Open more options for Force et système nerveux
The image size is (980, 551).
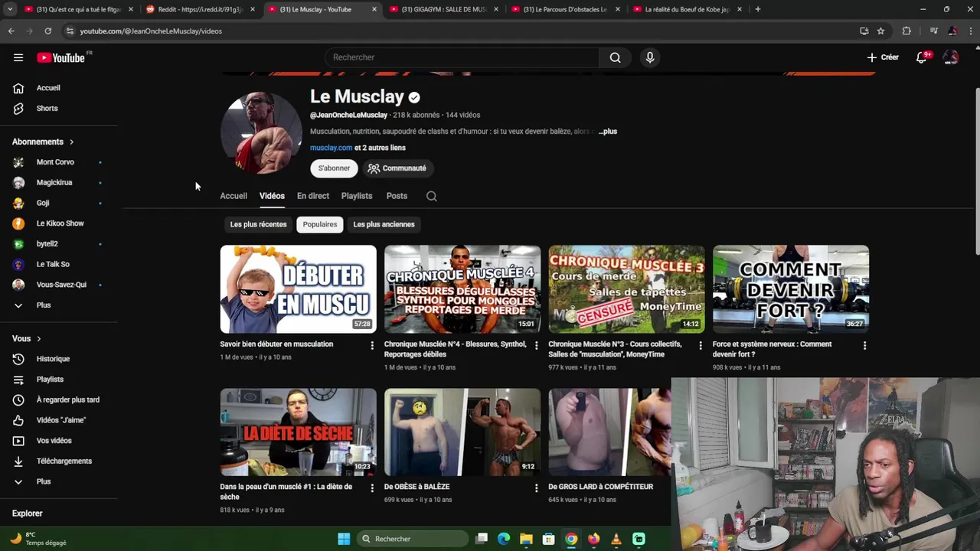tap(864, 346)
